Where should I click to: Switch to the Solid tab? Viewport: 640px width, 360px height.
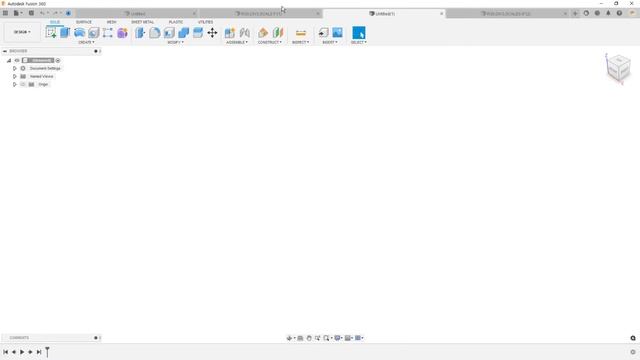(55, 22)
